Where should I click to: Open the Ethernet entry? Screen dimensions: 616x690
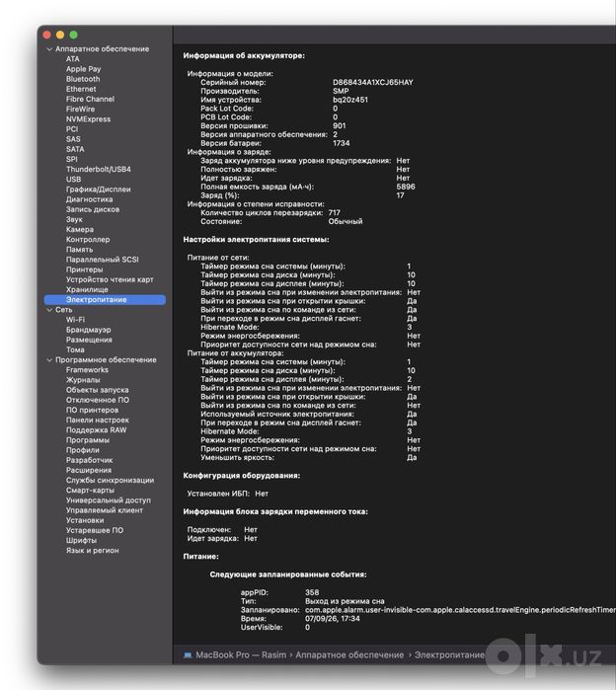point(81,89)
